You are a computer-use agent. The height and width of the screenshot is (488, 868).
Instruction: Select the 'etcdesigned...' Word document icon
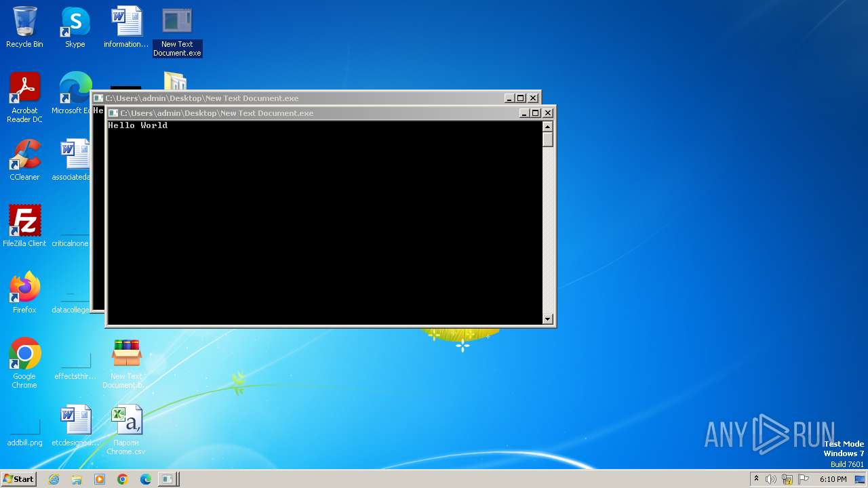tap(75, 425)
